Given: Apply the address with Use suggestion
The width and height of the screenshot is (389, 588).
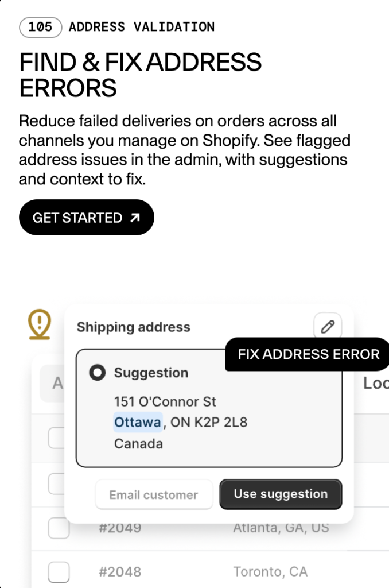Looking at the screenshot, I should point(281,494).
